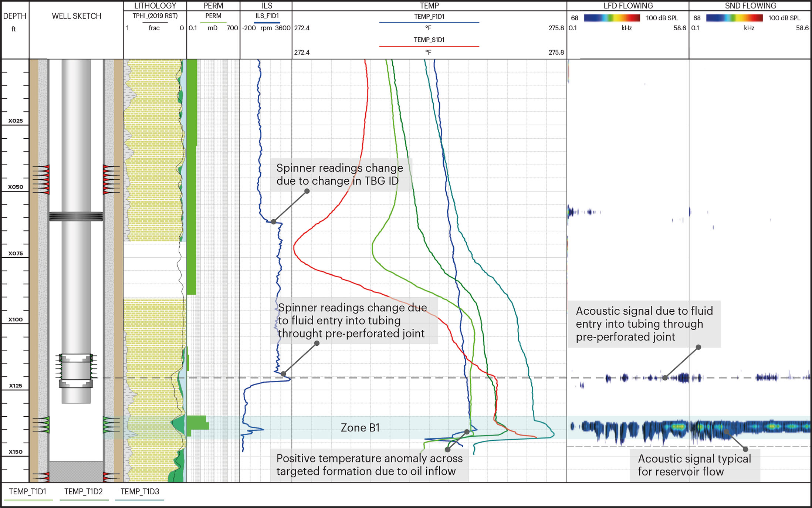Screen dimensions: 812x508
Task: Click the X050 depth marker
Action: pyautogui.click(x=16, y=187)
